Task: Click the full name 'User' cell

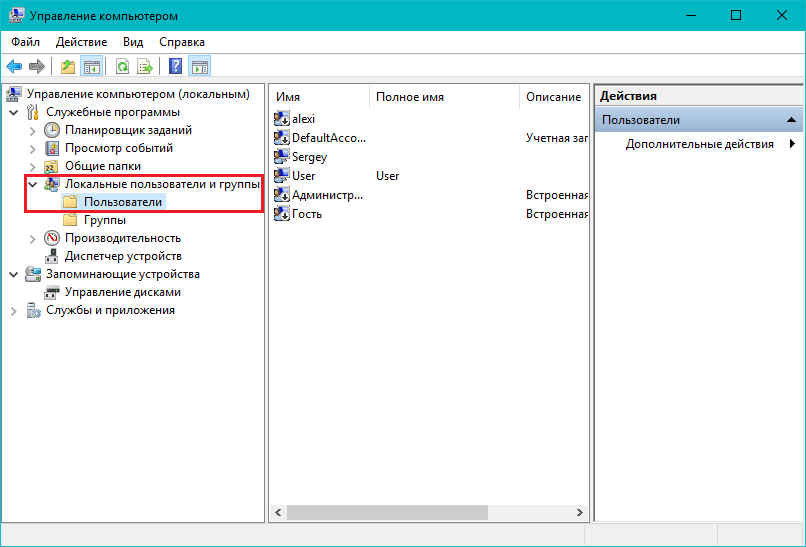Action: pyautogui.click(x=388, y=176)
